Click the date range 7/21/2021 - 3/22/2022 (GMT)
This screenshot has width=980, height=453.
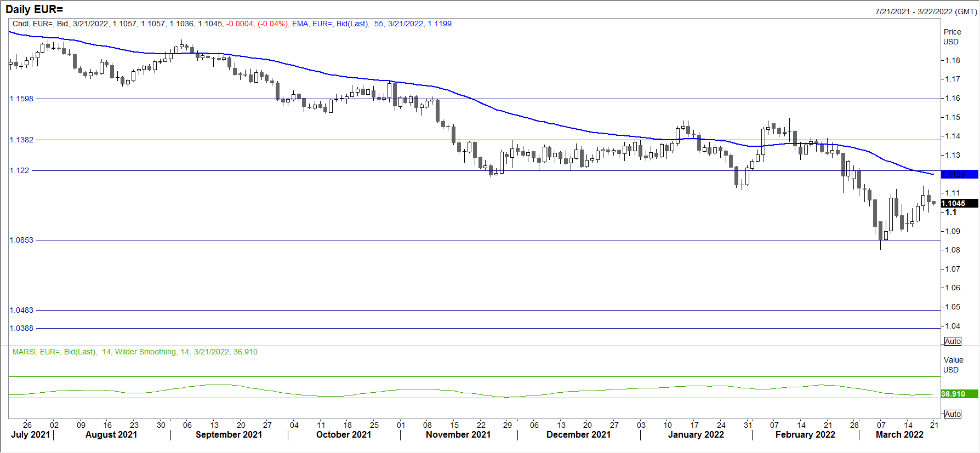coord(926,12)
